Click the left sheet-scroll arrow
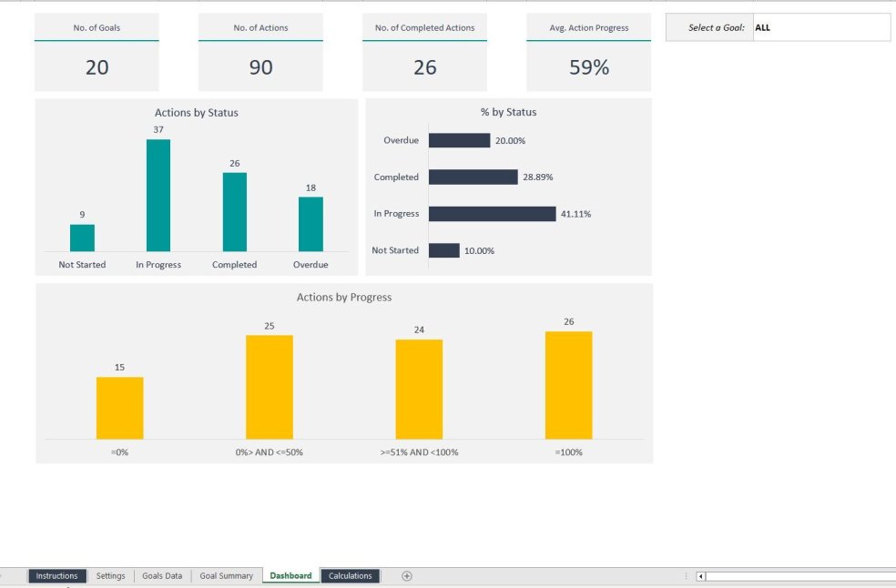This screenshot has width=896, height=588. click(698, 575)
